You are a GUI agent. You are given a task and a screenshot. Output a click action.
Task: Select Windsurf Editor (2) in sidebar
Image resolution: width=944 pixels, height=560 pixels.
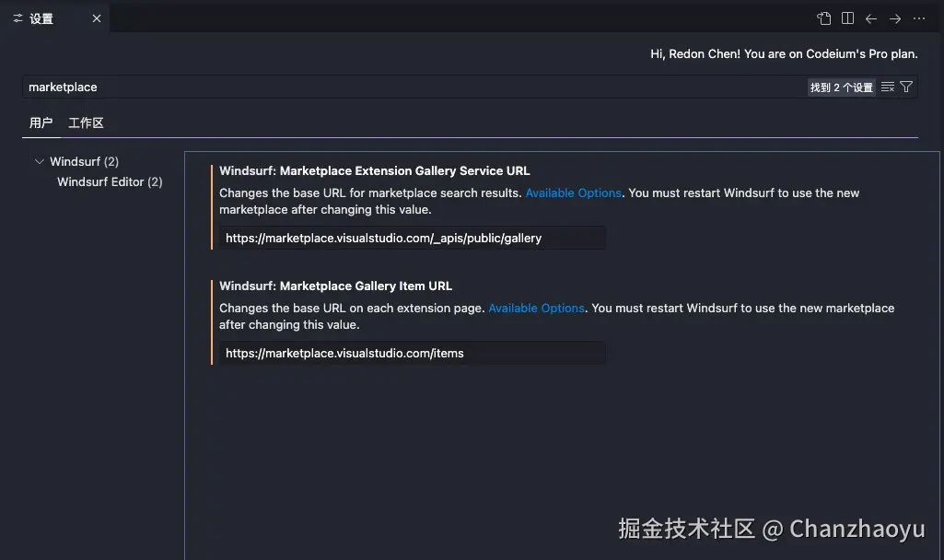(110, 181)
